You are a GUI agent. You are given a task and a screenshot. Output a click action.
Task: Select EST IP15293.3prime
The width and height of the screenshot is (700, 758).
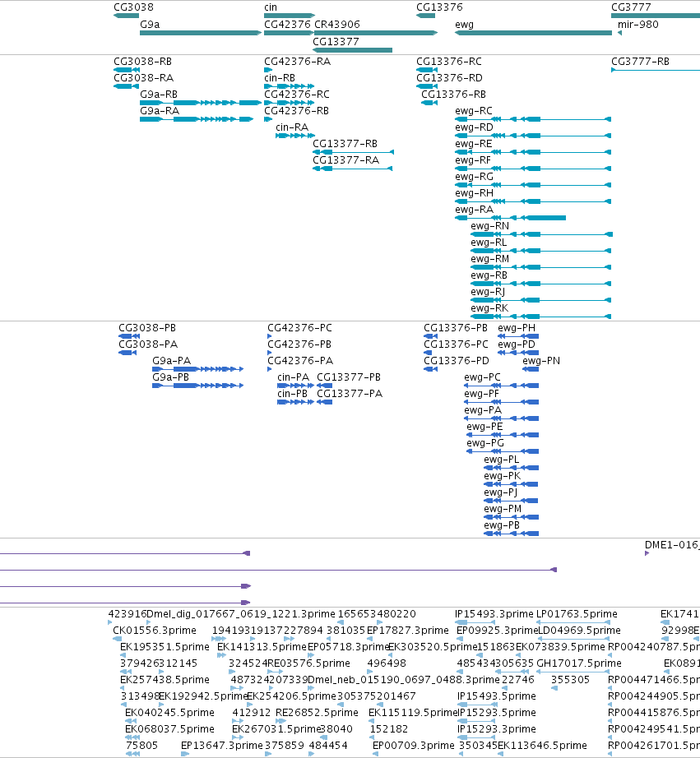point(496,729)
